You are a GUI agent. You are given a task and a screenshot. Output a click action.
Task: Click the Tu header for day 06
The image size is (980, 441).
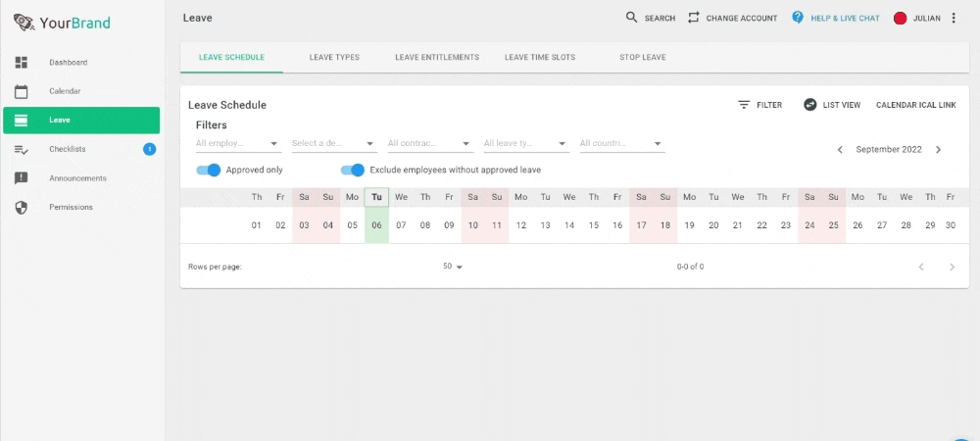pyautogui.click(x=377, y=197)
